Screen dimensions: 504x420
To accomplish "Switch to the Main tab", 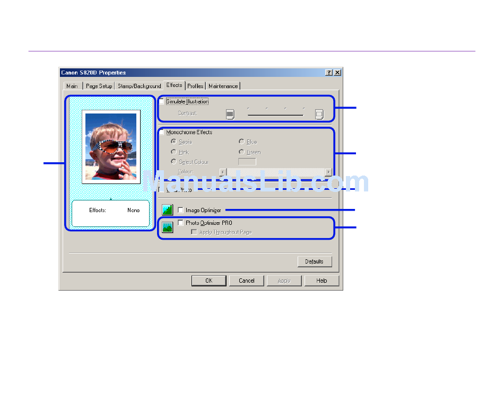I will point(72,86).
